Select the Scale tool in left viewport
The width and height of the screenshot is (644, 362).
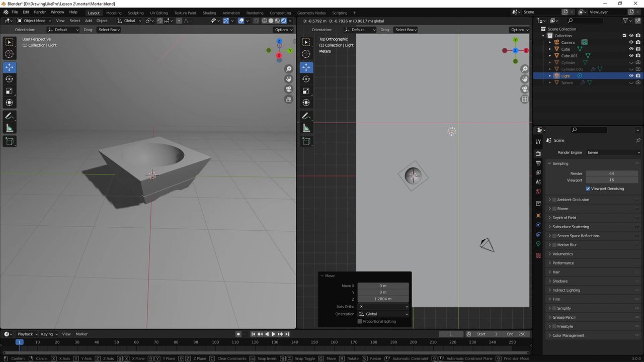pyautogui.click(x=9, y=91)
